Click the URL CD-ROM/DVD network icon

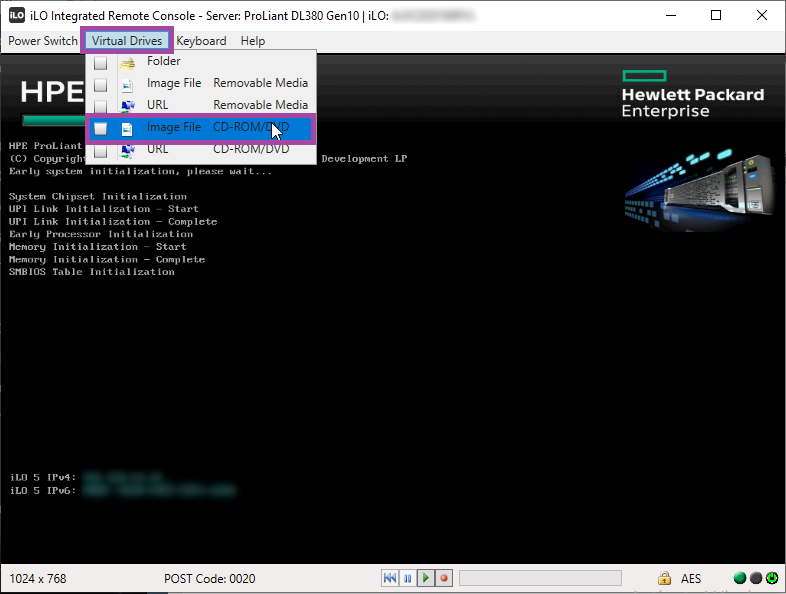click(x=127, y=149)
